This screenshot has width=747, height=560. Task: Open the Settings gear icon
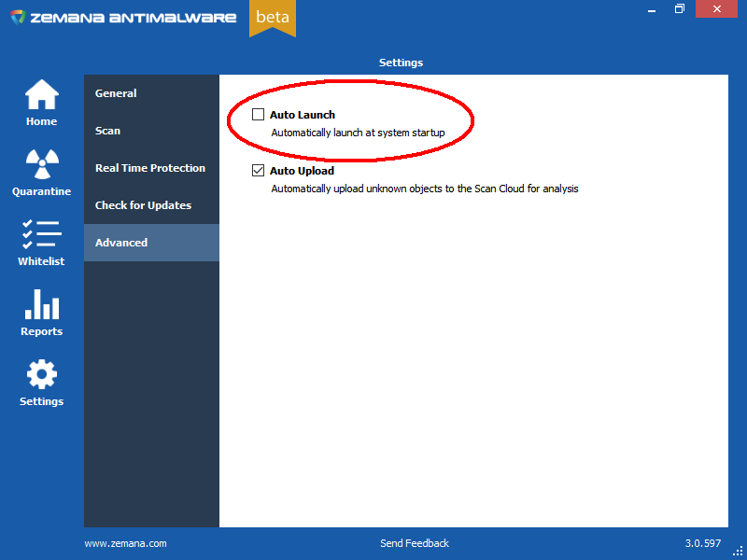click(x=42, y=374)
